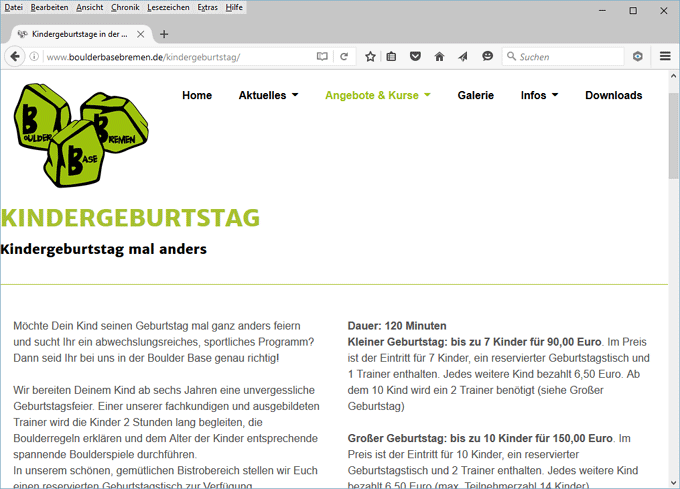Click 'Dauer: 120 Minuten' text
The height and width of the screenshot is (489, 680).
tap(397, 326)
